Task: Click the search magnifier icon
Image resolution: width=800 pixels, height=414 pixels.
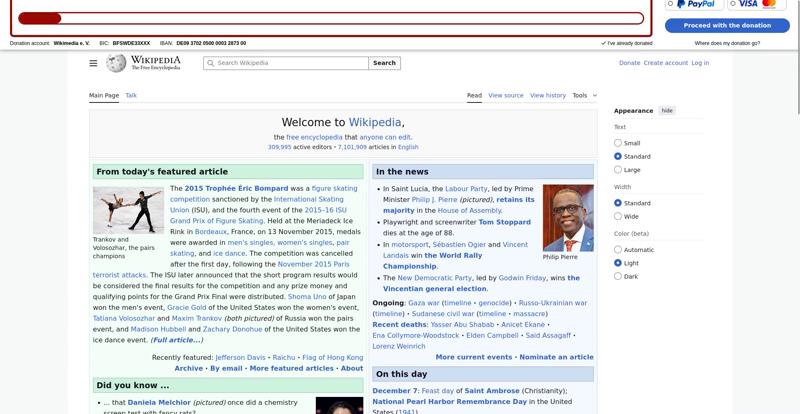Action: point(210,63)
